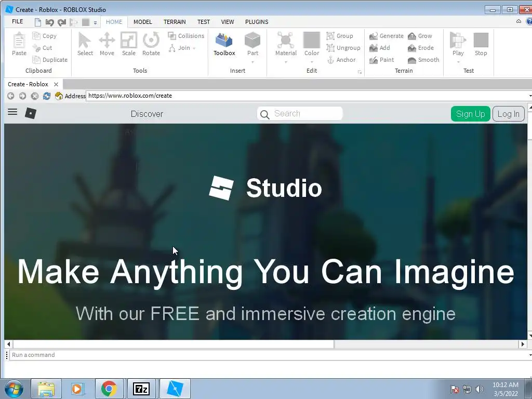The height and width of the screenshot is (399, 532).
Task: Expand the Material dropdown arrow
Action: (286, 62)
